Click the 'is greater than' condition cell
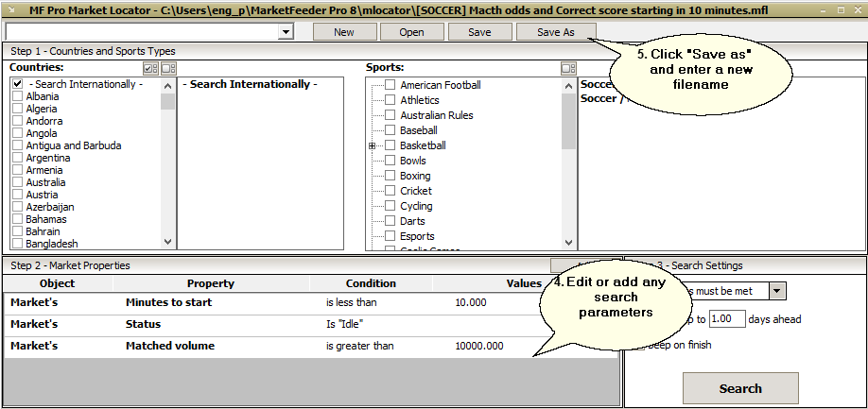The width and height of the screenshot is (868, 409). point(360,347)
